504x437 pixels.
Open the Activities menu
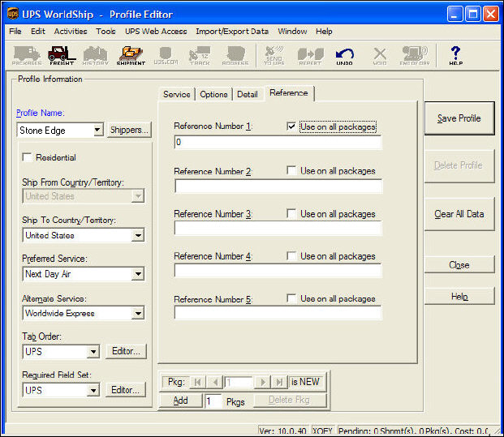pyautogui.click(x=71, y=31)
